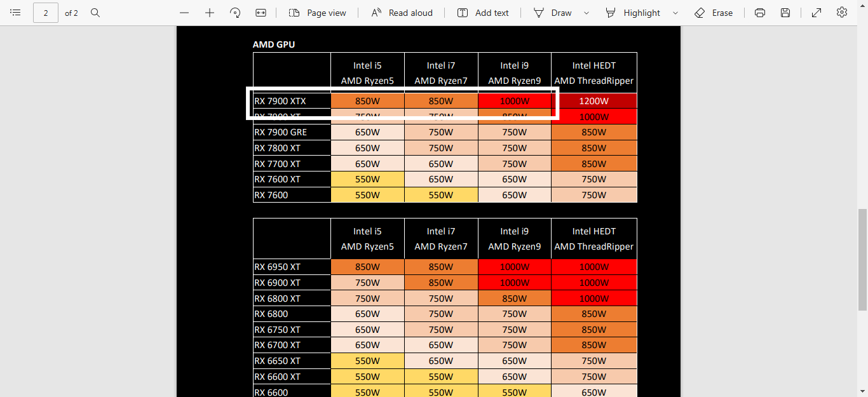Rotate the PDF page
The height and width of the screenshot is (397, 868).
click(235, 13)
